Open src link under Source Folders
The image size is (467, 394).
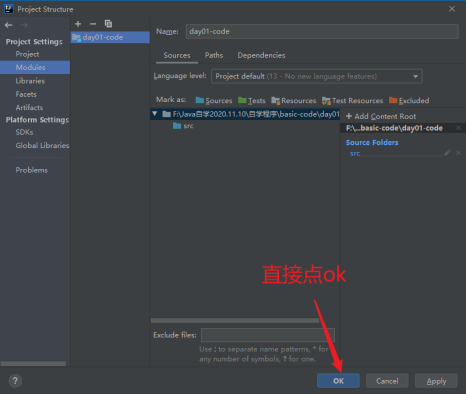point(355,154)
